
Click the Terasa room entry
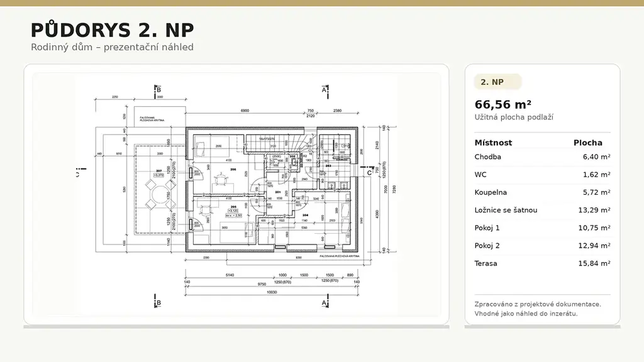coord(542,263)
